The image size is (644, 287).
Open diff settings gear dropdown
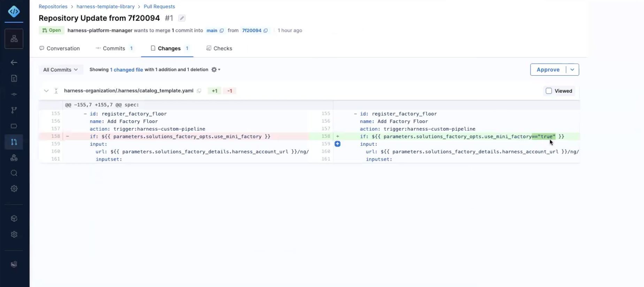(x=215, y=70)
